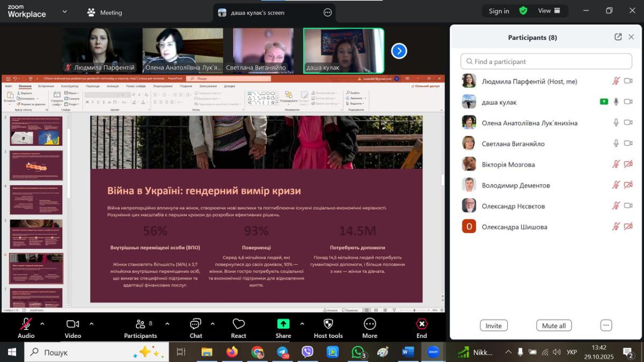Pop out the Participants panel

[618, 37]
